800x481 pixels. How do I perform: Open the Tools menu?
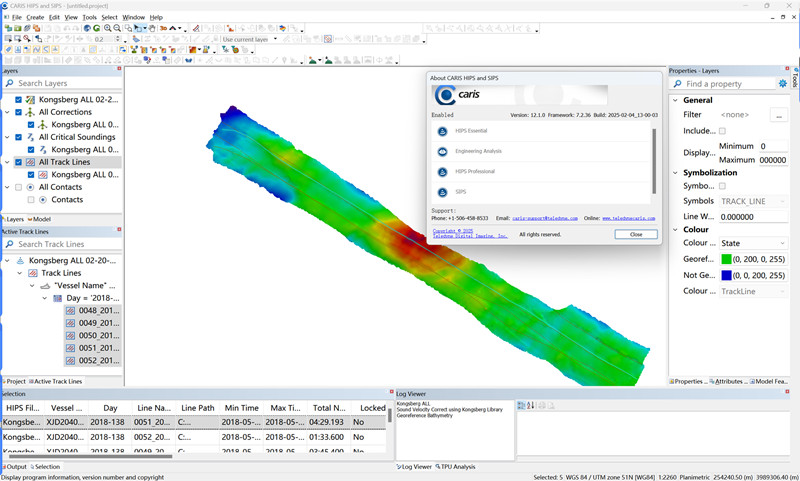(89, 17)
